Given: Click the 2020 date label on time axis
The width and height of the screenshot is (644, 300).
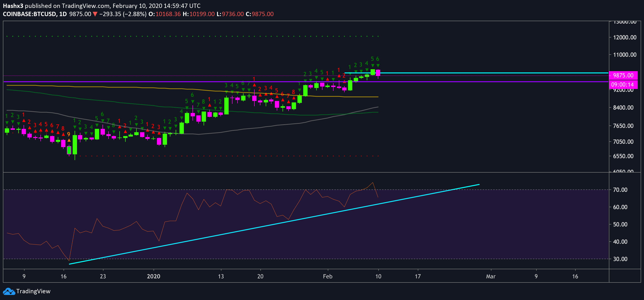Looking at the screenshot, I should (154, 276).
